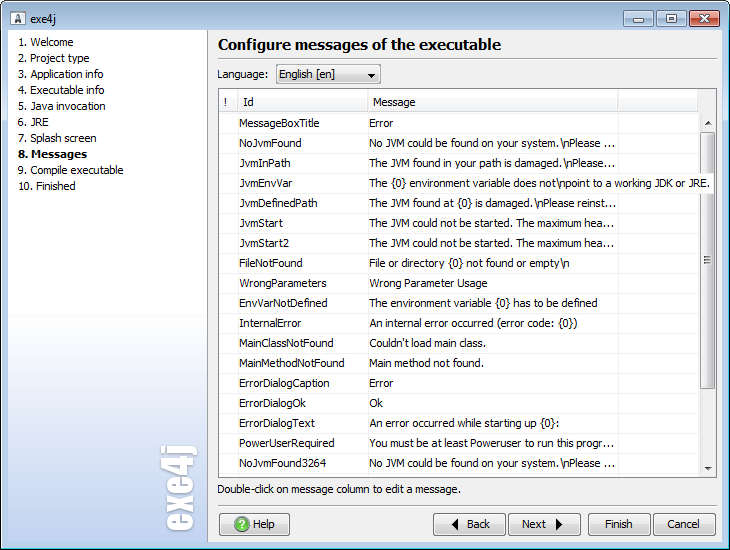
Task: Open step 3. Application info
Action: [61, 74]
